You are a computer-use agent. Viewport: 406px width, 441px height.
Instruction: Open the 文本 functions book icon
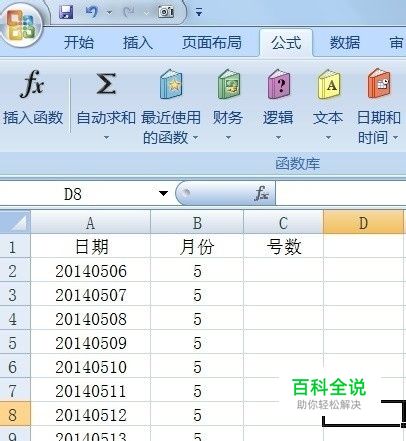click(x=329, y=84)
